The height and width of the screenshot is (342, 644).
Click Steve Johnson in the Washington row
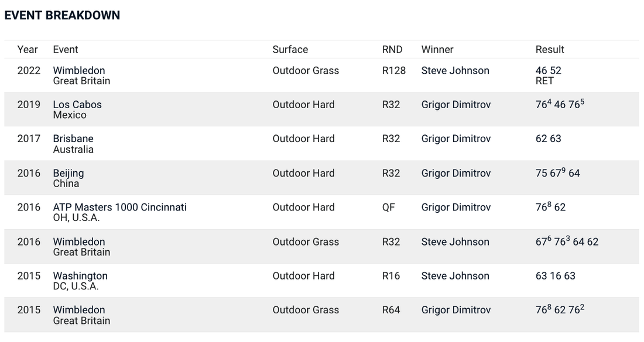[x=455, y=276]
